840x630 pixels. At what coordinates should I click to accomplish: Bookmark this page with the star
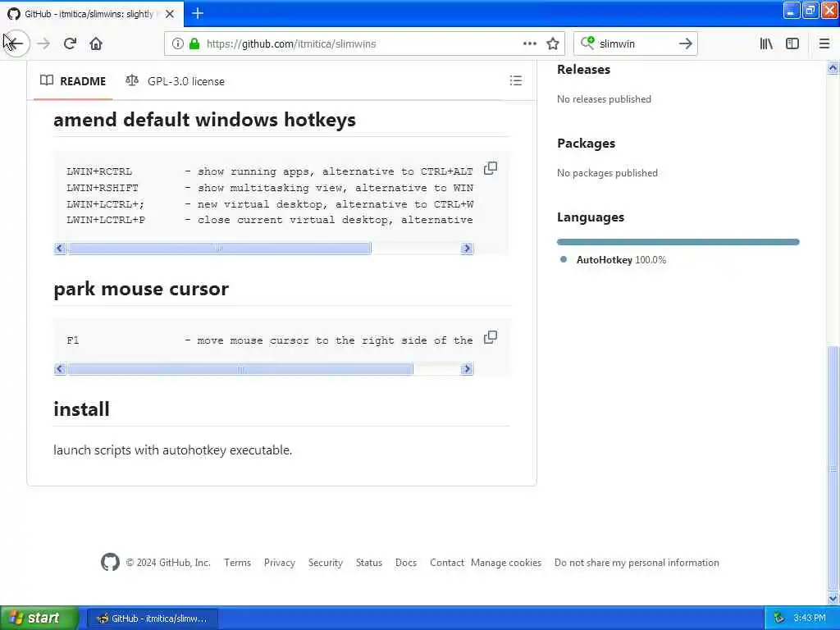pyautogui.click(x=553, y=44)
